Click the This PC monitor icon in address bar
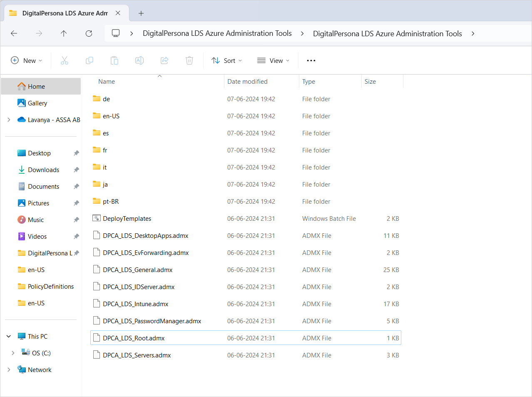 click(x=116, y=33)
